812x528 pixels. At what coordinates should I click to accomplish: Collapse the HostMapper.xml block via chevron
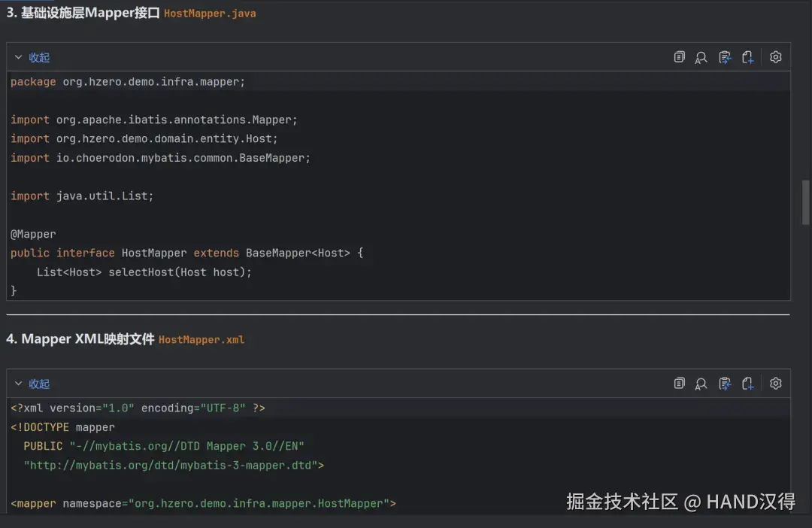19,384
